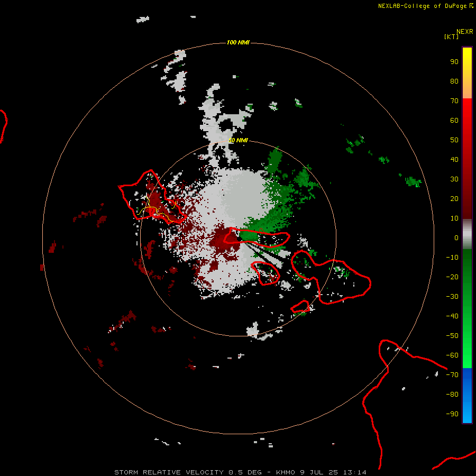Click the -50 value on the velocity scale
The image size is (476, 476).
tap(452, 336)
